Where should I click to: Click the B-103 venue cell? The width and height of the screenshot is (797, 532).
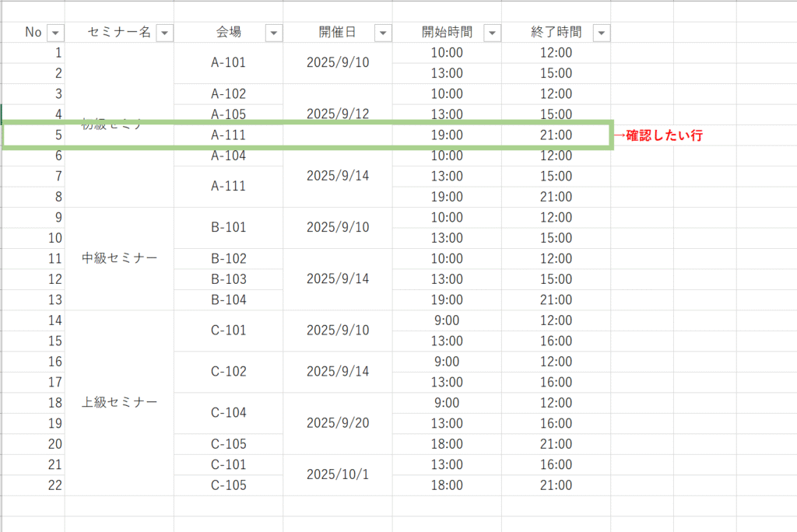(x=228, y=279)
